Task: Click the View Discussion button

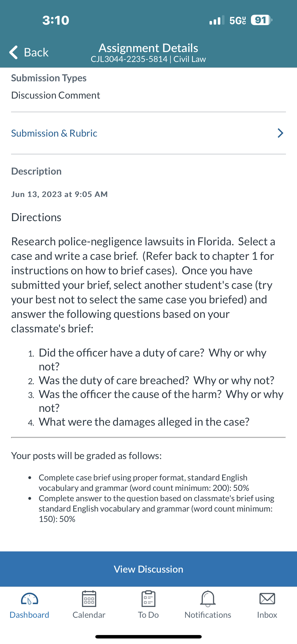Action: pos(148,569)
